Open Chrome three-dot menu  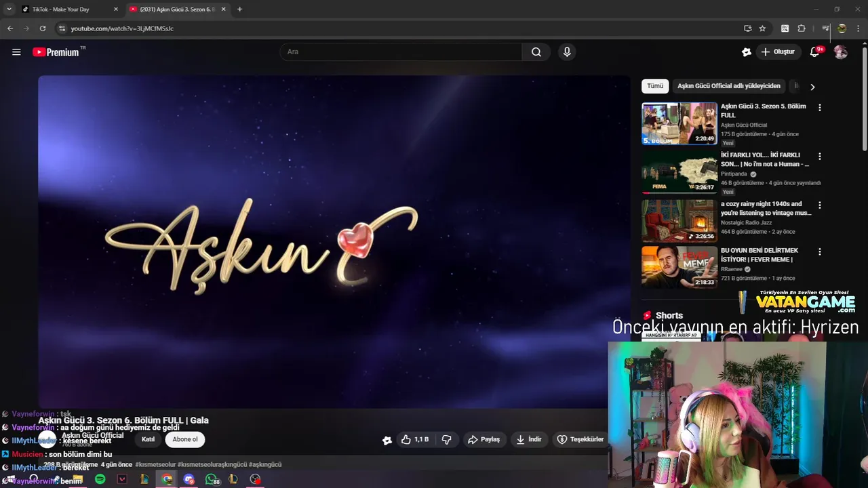pos(859,28)
